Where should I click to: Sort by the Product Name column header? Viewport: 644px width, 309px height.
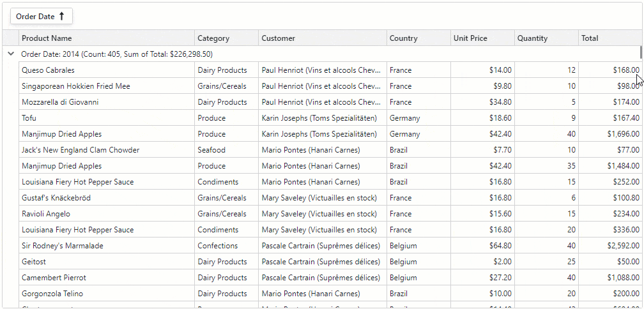pyautogui.click(x=47, y=38)
